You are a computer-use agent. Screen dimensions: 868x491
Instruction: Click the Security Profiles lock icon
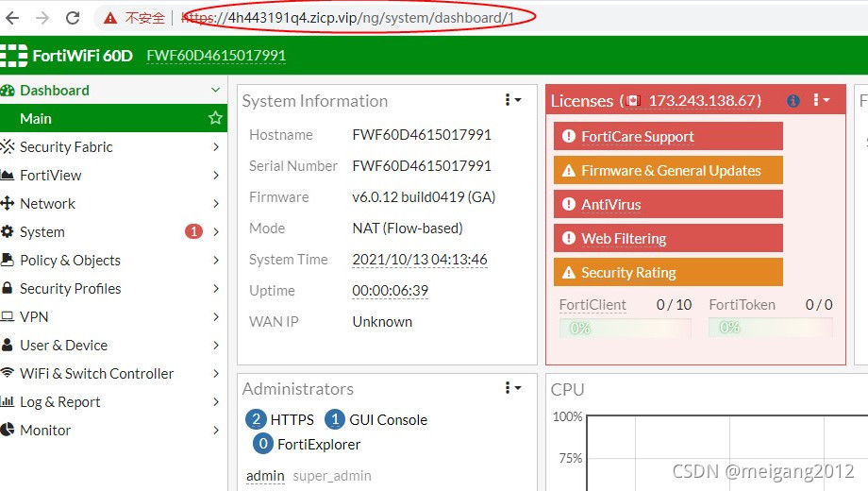pyautogui.click(x=8, y=288)
